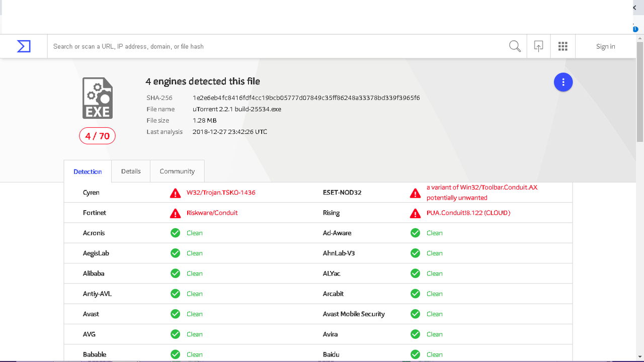Click green check icon in Arcabit row
Screen dimensions: 644x362
(415, 294)
